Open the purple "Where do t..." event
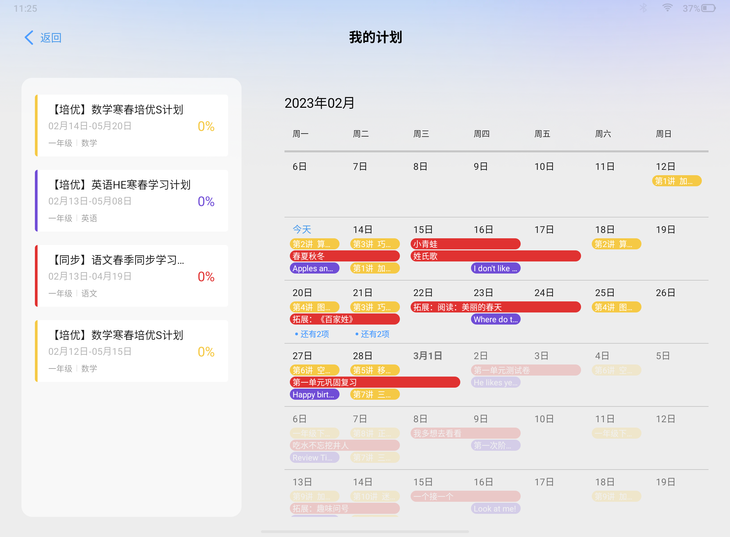This screenshot has width=730, height=537. click(495, 320)
